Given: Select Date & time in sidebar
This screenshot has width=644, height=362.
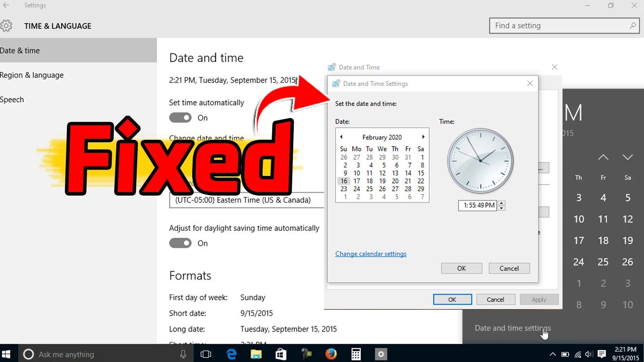Looking at the screenshot, I should pos(78,50).
